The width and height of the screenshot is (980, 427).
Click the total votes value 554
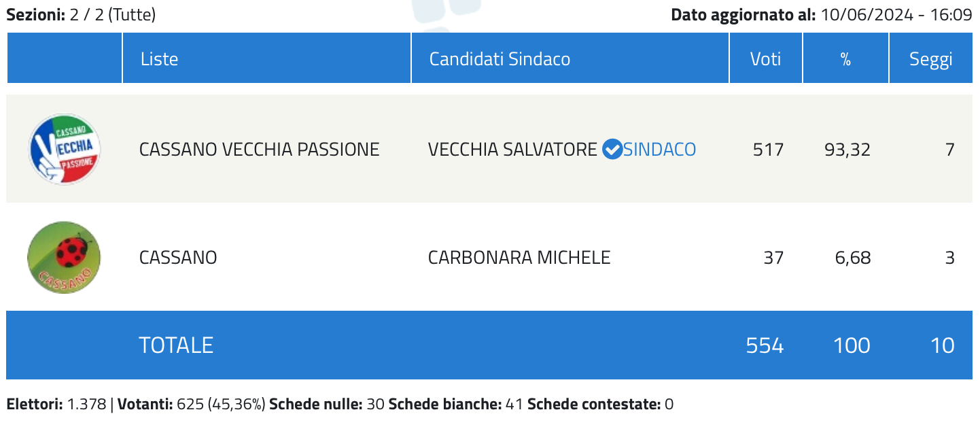coord(765,345)
